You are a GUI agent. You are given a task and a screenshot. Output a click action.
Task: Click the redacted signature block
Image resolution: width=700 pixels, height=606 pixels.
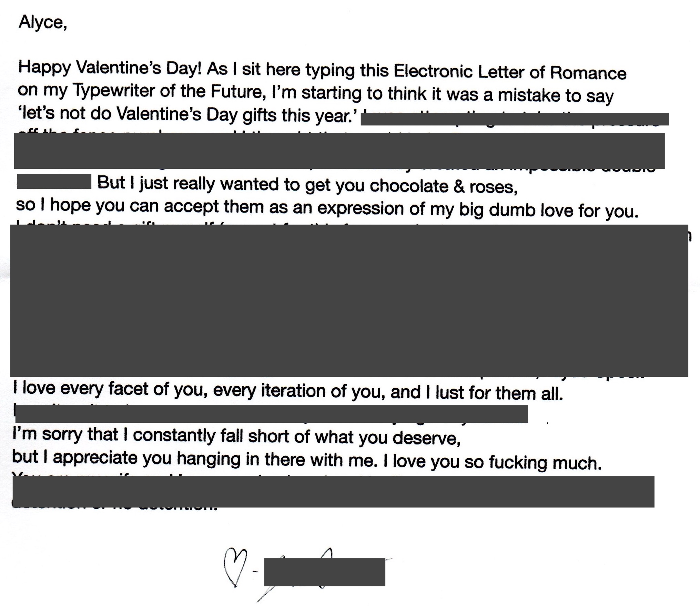324,572
